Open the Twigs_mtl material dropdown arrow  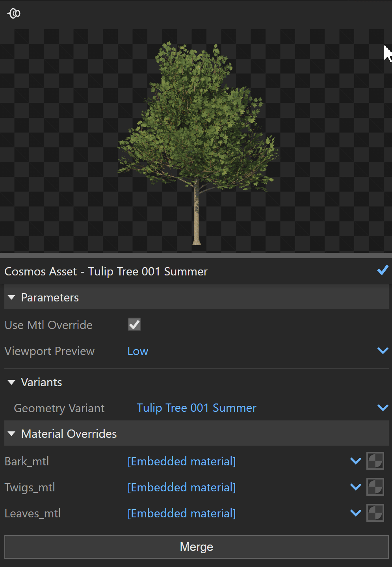pyautogui.click(x=356, y=487)
